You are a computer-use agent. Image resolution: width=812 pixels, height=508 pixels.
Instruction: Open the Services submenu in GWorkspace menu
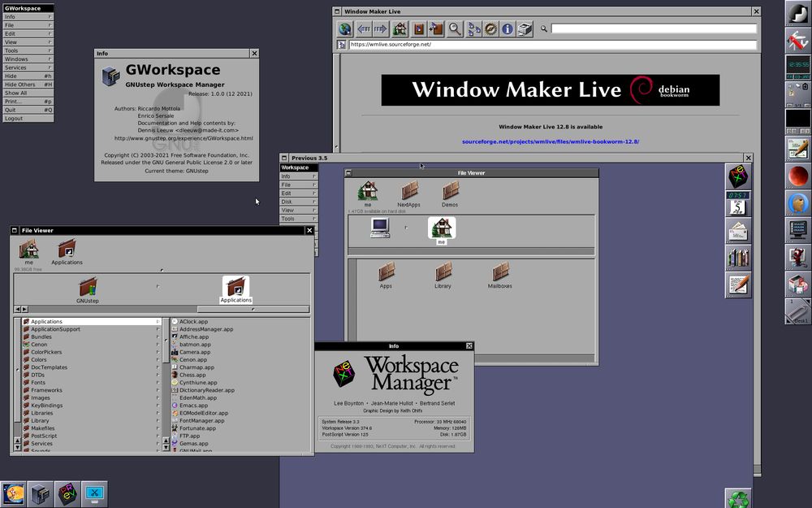pyautogui.click(x=28, y=67)
